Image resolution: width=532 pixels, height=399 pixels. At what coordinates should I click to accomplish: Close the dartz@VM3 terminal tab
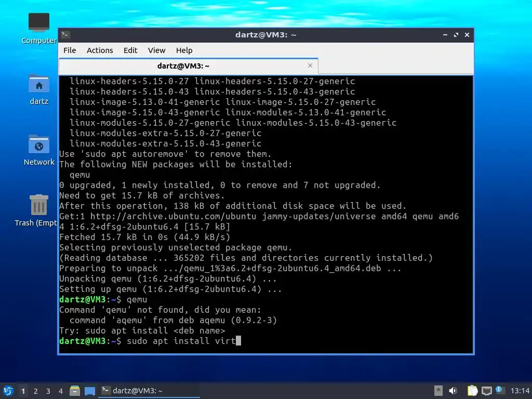pos(310,65)
